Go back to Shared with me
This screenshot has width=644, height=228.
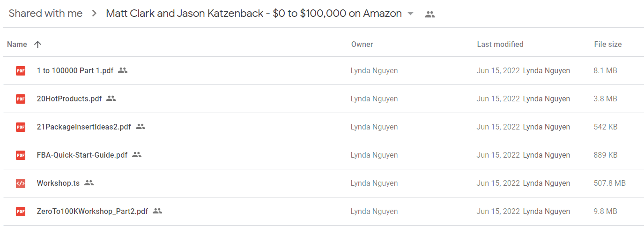[45, 14]
